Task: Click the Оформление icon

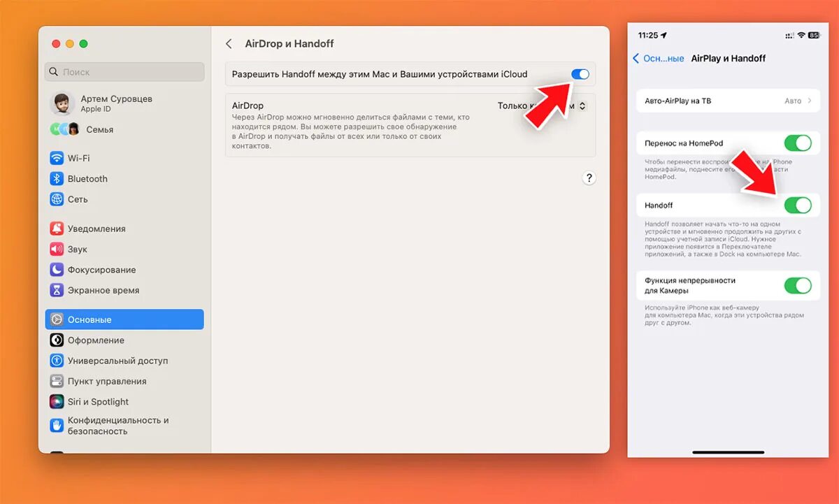Action: [x=57, y=340]
